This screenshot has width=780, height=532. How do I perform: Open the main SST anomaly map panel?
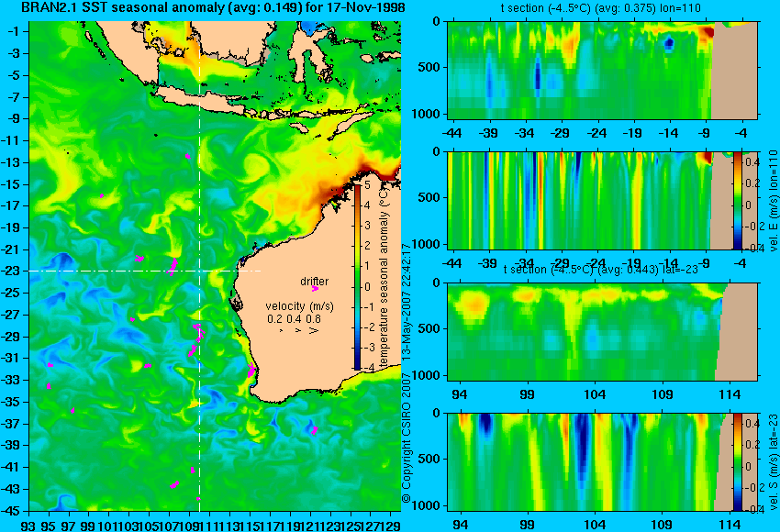215,266
